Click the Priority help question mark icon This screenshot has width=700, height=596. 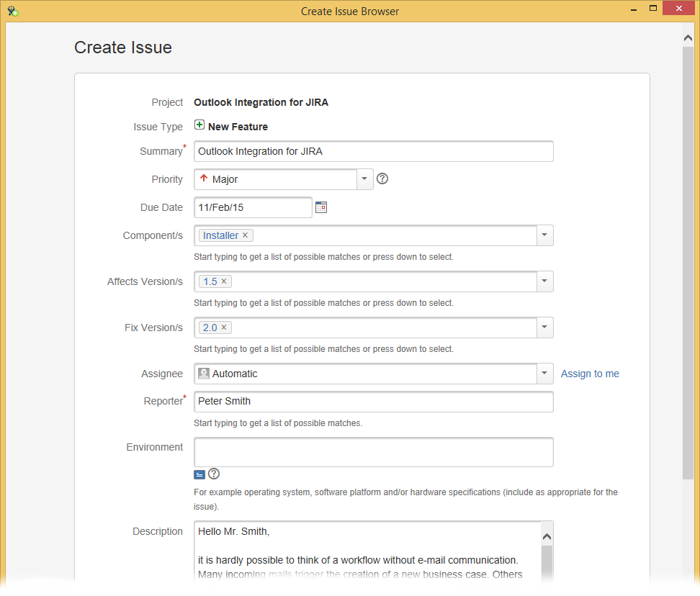[382, 179]
